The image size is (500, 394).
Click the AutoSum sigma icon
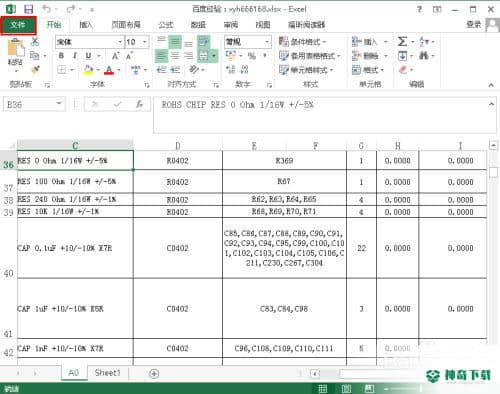click(x=402, y=42)
